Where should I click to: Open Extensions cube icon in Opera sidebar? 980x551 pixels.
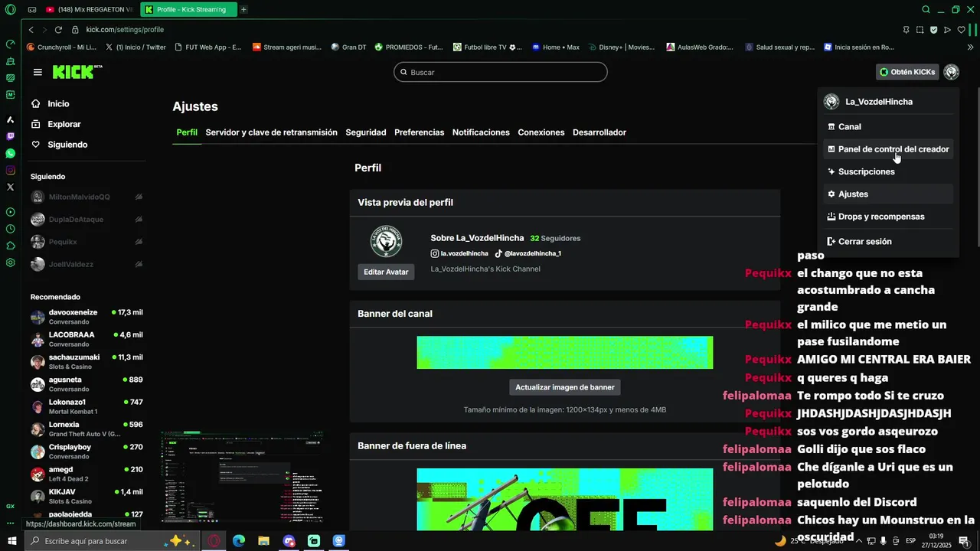click(11, 246)
